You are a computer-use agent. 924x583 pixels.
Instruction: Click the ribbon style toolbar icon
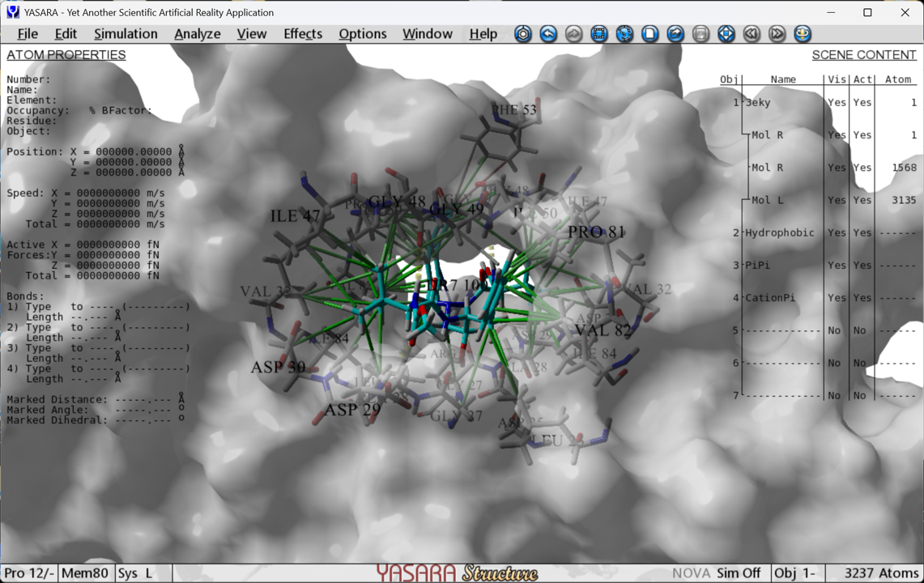(x=624, y=33)
